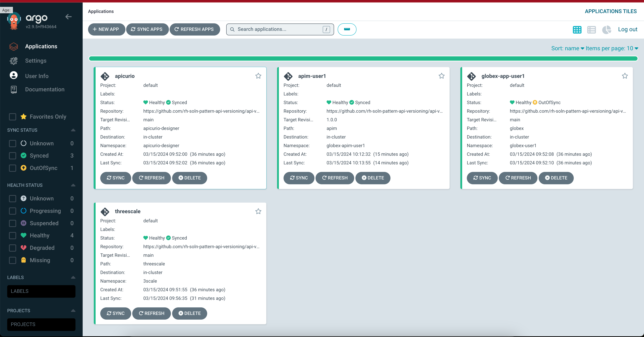Refresh the apicurio application
Image resolution: width=644 pixels, height=337 pixels.
(x=151, y=178)
